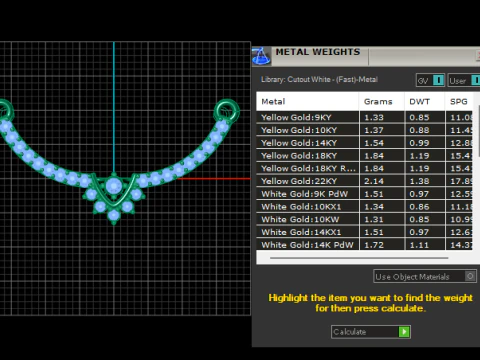The image size is (480, 360).
Task: Click the large center gemstone
Action: coord(114,185)
